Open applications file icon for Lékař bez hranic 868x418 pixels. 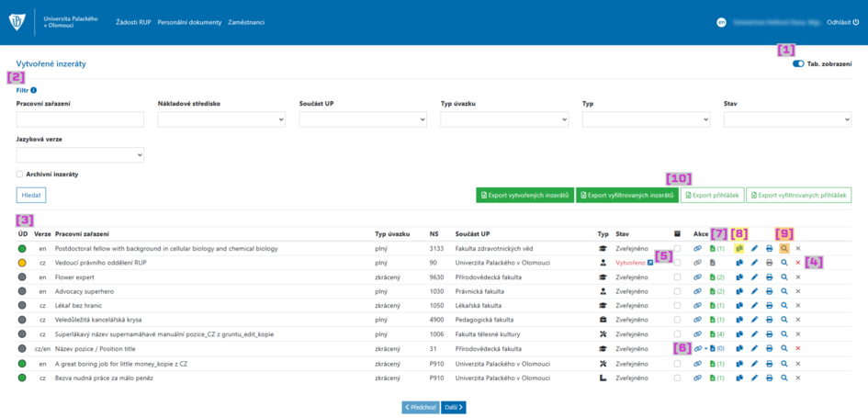tap(713, 306)
